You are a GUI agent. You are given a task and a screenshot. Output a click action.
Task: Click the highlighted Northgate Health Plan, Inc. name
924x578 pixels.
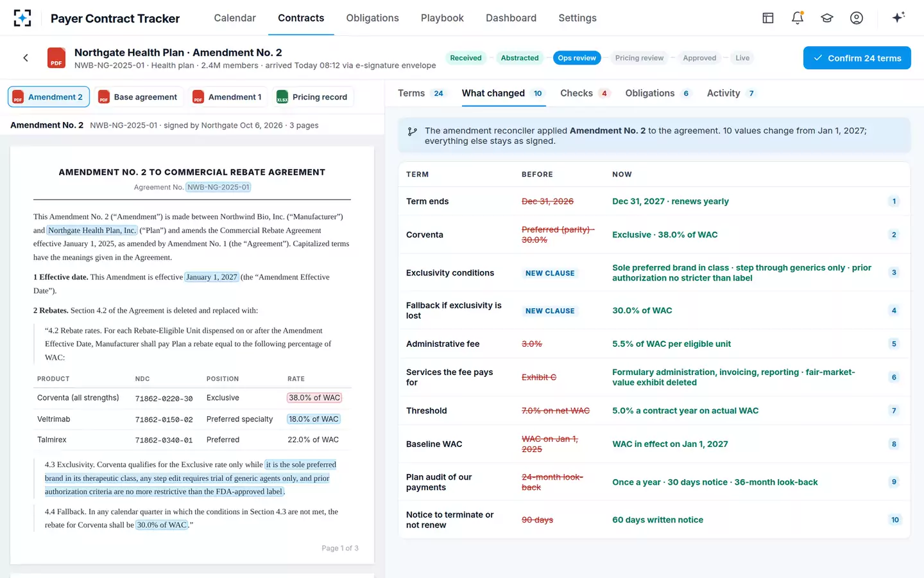[92, 230]
